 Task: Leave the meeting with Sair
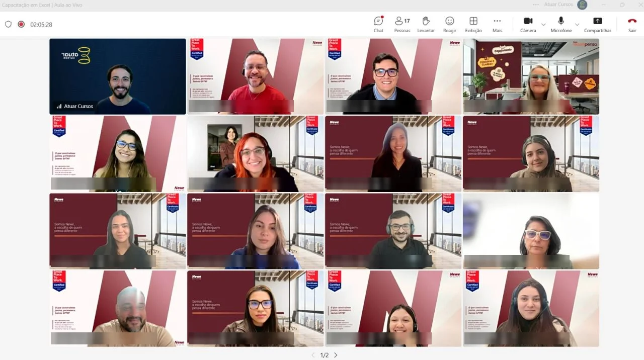(x=632, y=24)
